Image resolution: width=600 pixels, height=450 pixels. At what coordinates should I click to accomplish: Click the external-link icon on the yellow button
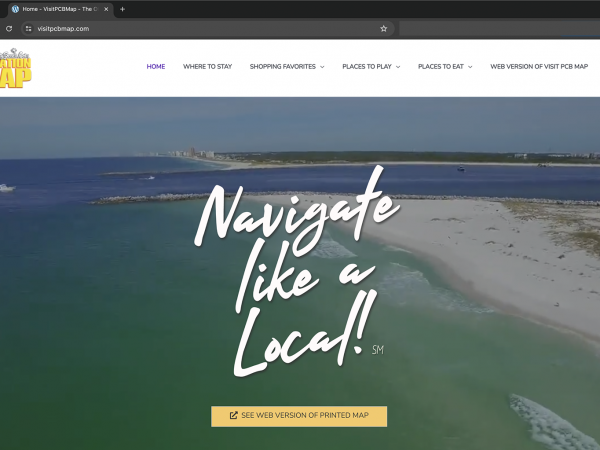[233, 416]
